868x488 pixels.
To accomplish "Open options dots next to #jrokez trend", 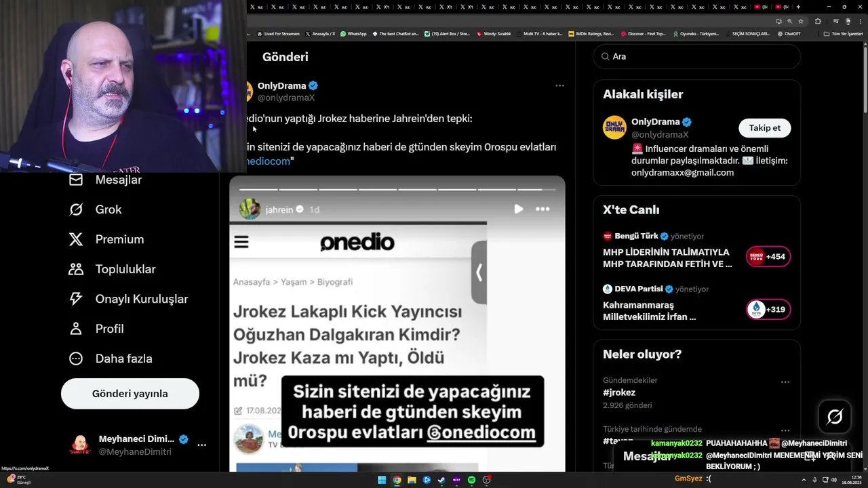I will tap(785, 382).
